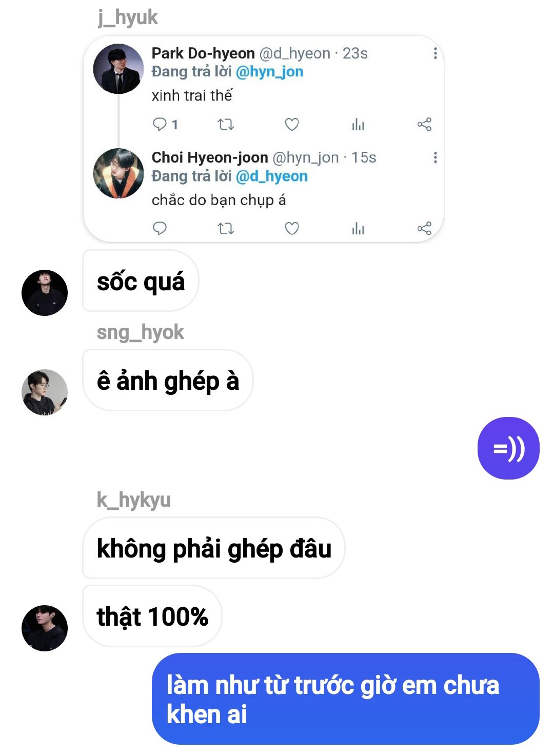Tap sng_hyok's avatar beside 'ê ảnh ghép à'

tap(45, 392)
